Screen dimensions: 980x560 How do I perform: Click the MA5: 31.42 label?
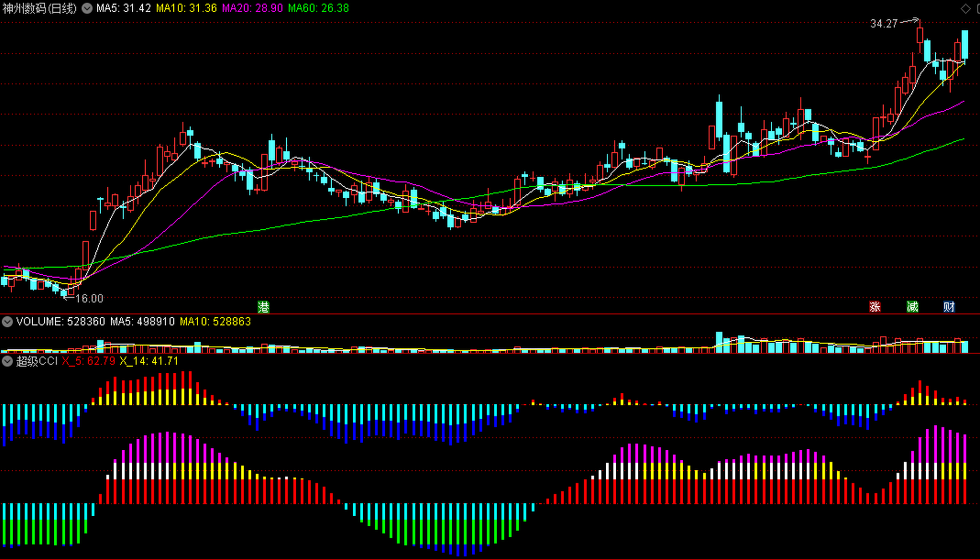click(x=123, y=8)
